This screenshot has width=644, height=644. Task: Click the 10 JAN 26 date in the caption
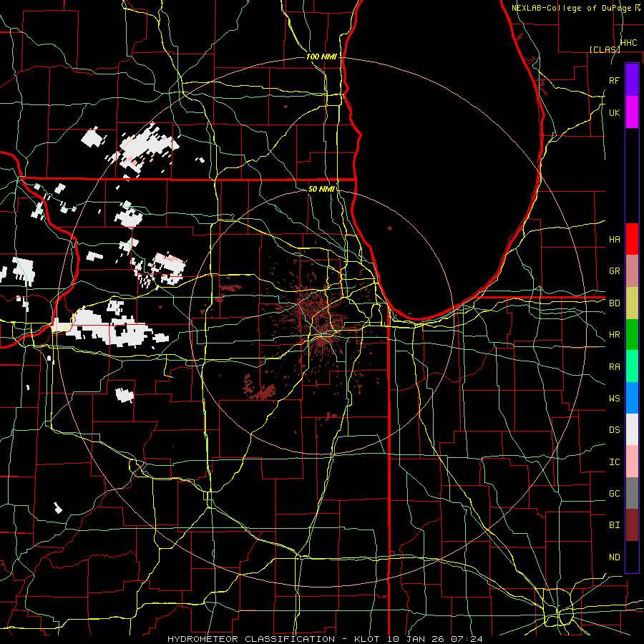(x=416, y=639)
